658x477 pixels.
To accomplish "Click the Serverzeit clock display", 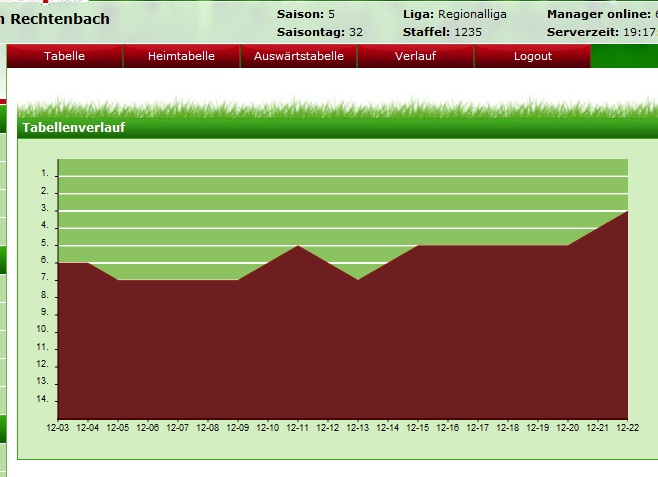I will [x=601, y=32].
